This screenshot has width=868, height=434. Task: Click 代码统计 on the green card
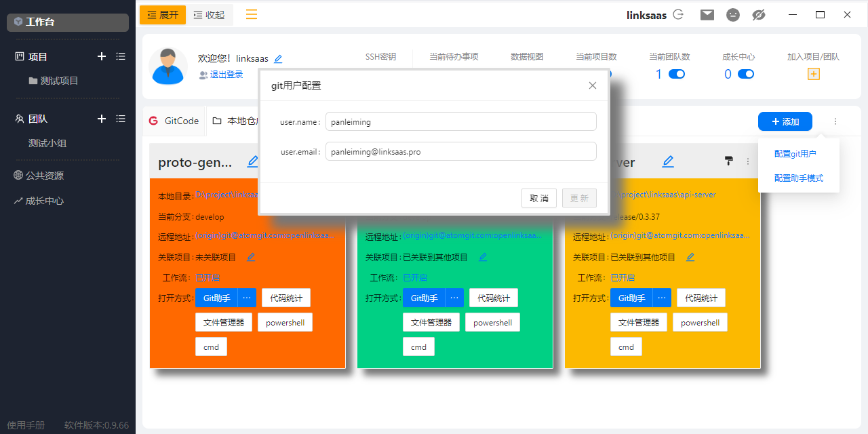(x=494, y=298)
